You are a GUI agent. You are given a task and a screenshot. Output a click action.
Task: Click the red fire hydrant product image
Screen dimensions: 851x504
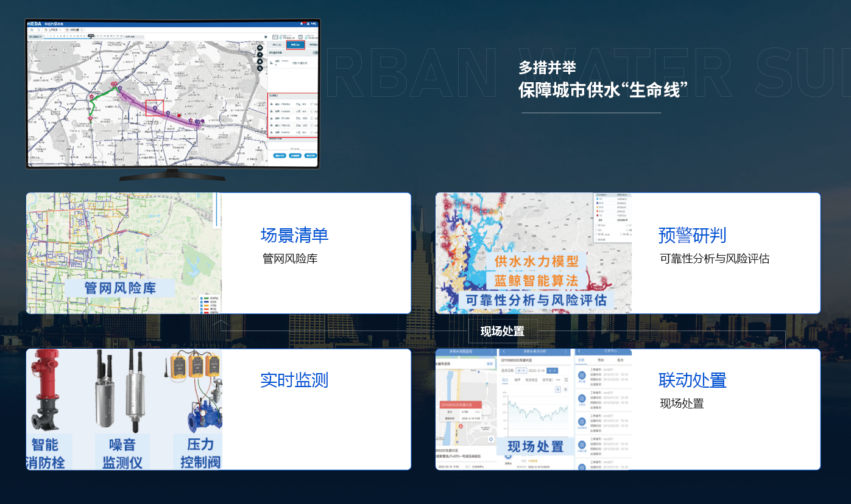(x=46, y=391)
